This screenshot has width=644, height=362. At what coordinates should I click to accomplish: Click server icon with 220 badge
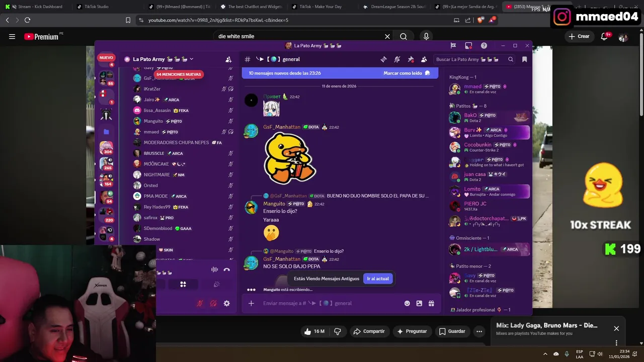click(x=106, y=214)
